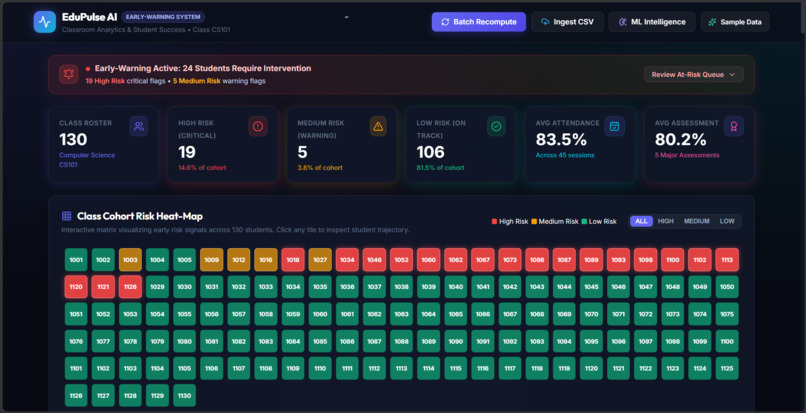Click the alarm bell icon in alert banner

(69, 75)
